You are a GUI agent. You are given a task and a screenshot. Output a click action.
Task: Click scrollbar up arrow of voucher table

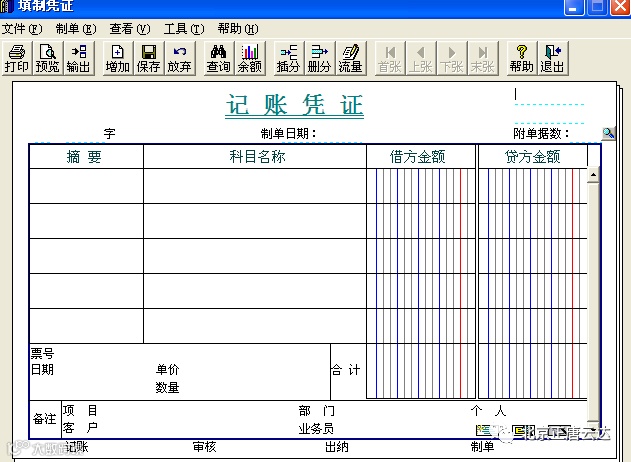tap(593, 175)
